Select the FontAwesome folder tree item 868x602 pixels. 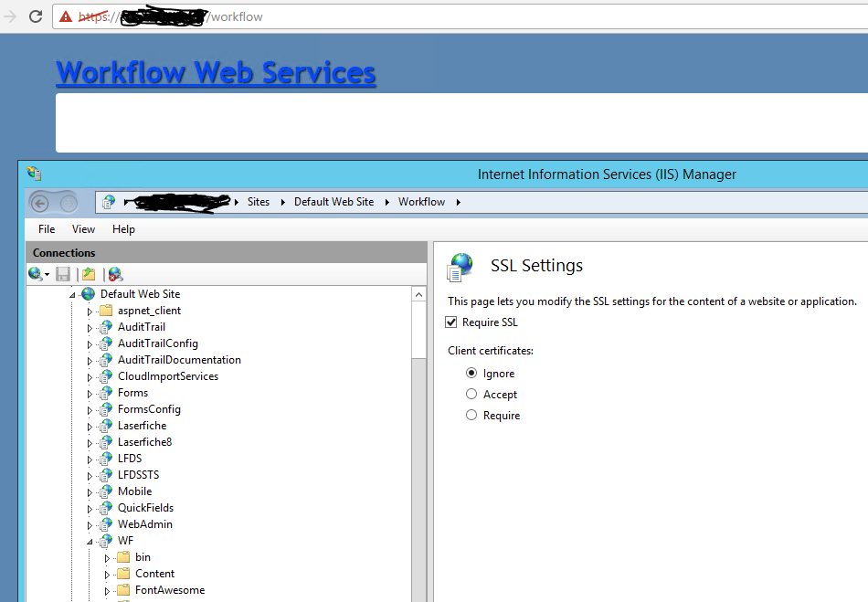tap(170, 590)
